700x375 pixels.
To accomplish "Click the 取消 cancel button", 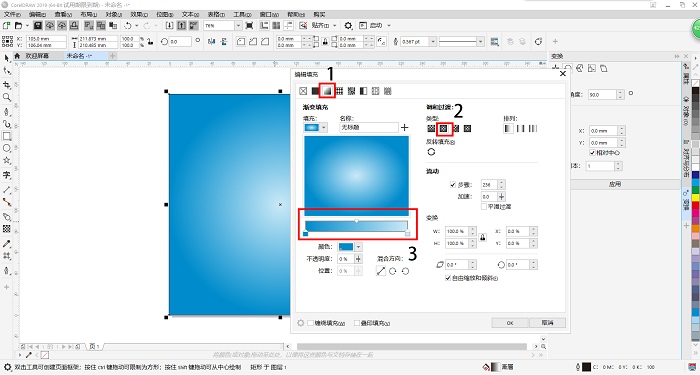I will (548, 323).
